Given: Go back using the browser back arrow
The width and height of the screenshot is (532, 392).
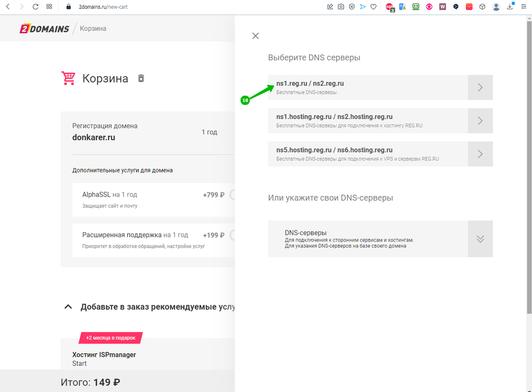Looking at the screenshot, I should coord(8,6).
